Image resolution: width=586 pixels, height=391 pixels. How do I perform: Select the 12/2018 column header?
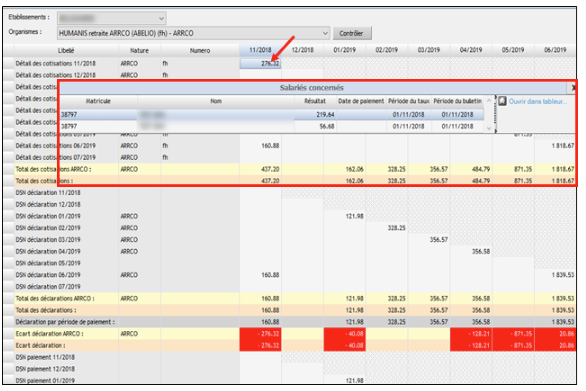pyautogui.click(x=302, y=50)
